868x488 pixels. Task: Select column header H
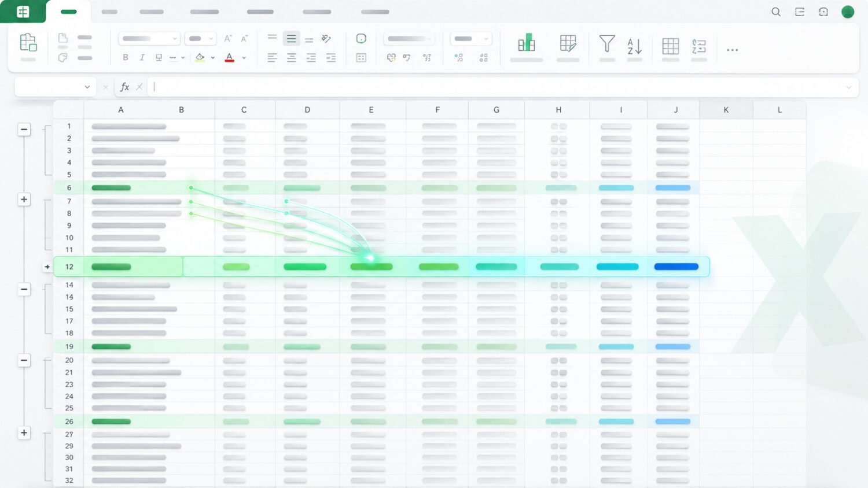558,109
